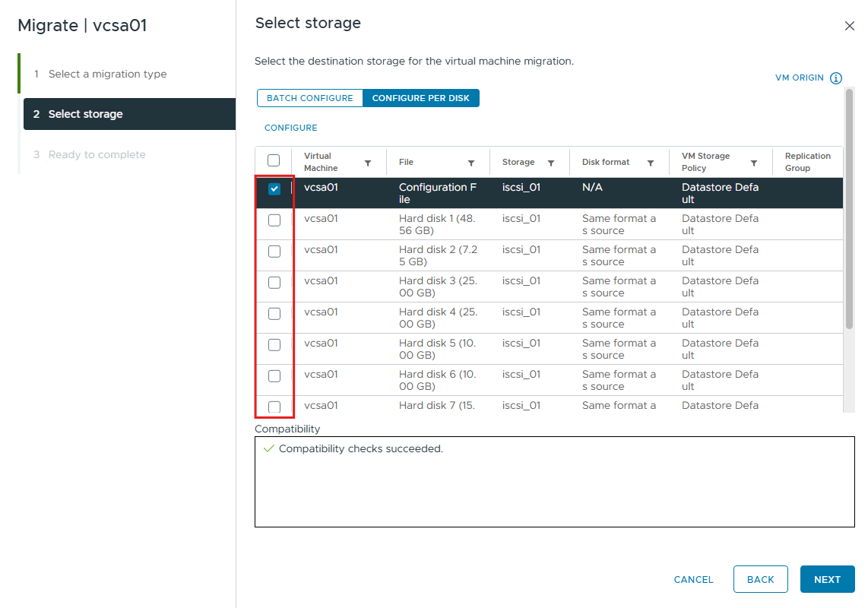Viewport: 868px width, 608px height.
Task: Click Same format as source in Hard disk 2 row
Action: click(619, 255)
